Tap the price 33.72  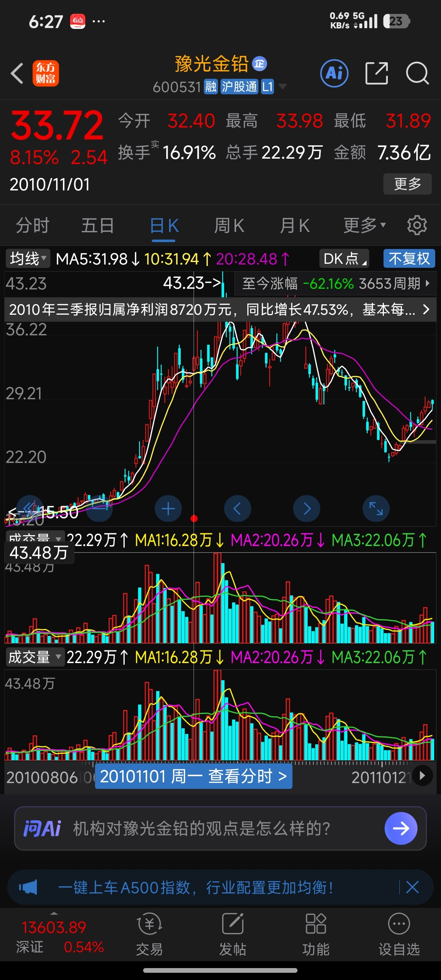57,125
